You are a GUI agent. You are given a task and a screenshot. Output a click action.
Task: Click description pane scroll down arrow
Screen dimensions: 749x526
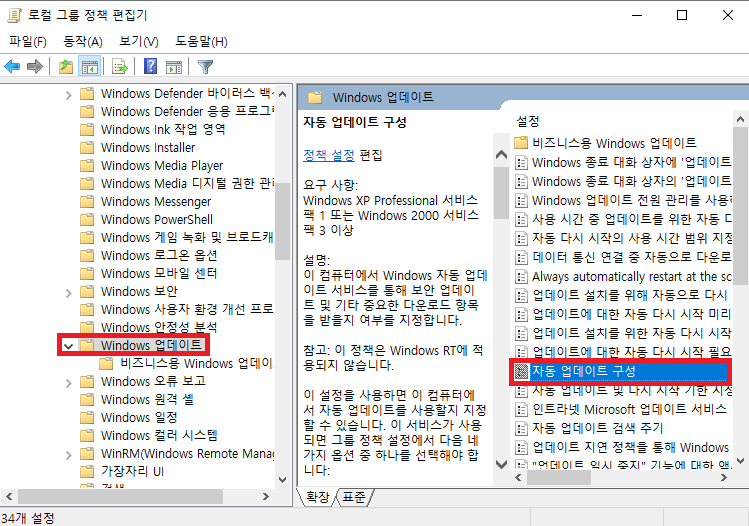(x=502, y=464)
